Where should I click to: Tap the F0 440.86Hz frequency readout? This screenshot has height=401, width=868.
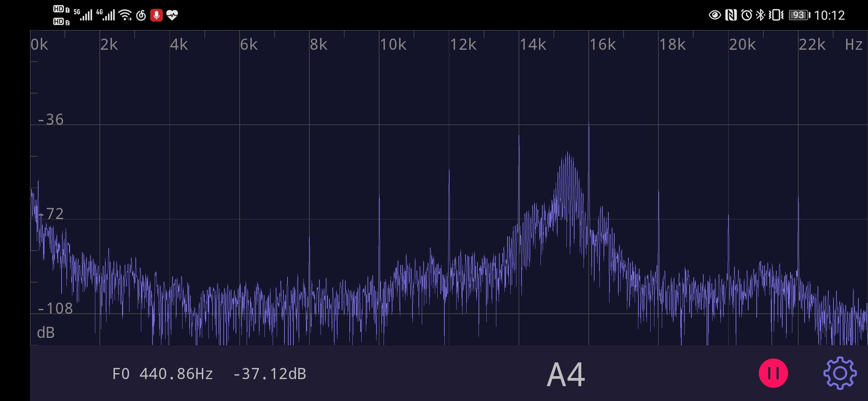[x=162, y=374]
